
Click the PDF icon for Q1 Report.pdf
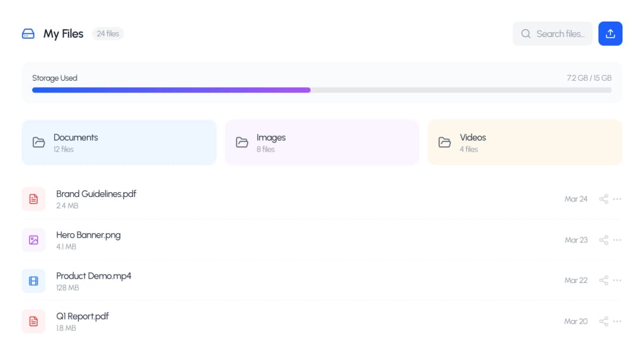click(x=33, y=321)
